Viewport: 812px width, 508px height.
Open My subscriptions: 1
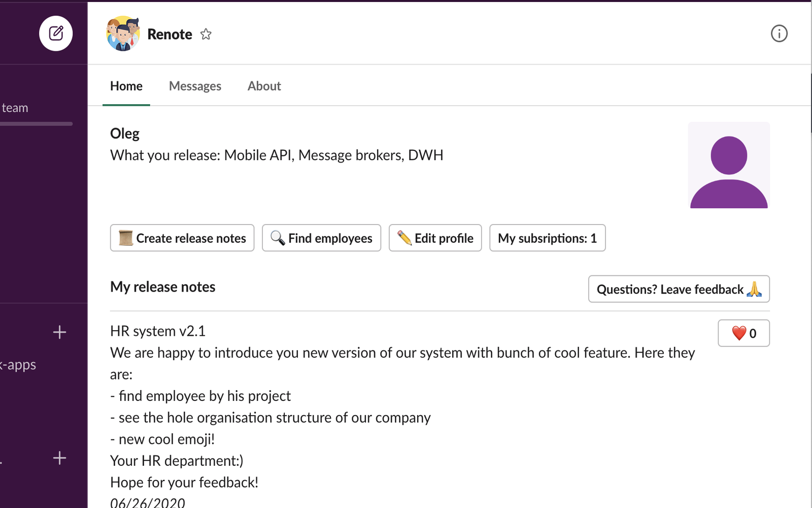coord(547,238)
